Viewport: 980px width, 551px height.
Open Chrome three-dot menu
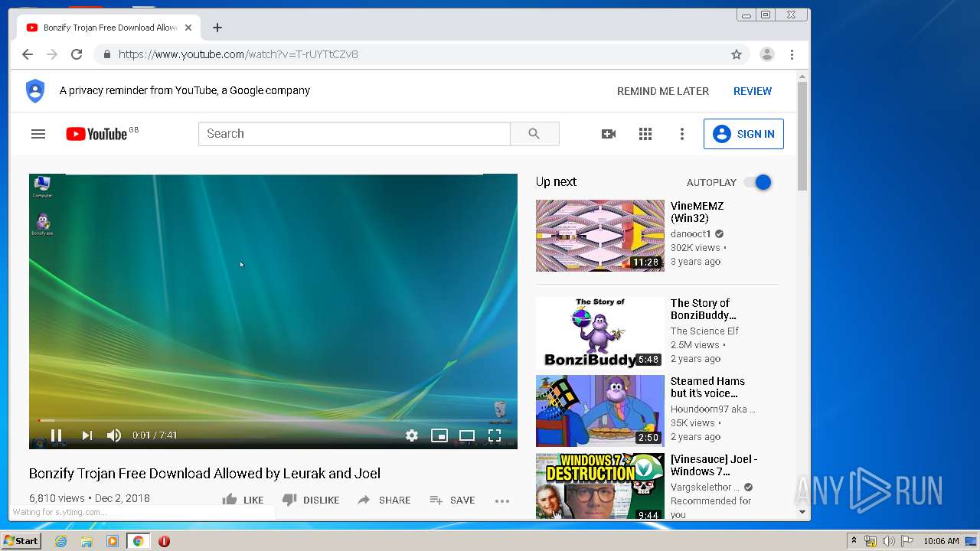(792, 54)
